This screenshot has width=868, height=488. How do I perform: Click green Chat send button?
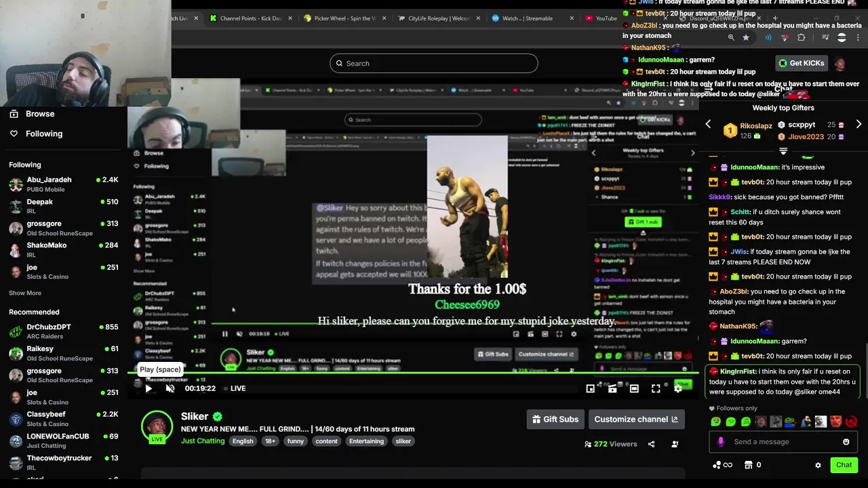pyautogui.click(x=844, y=465)
